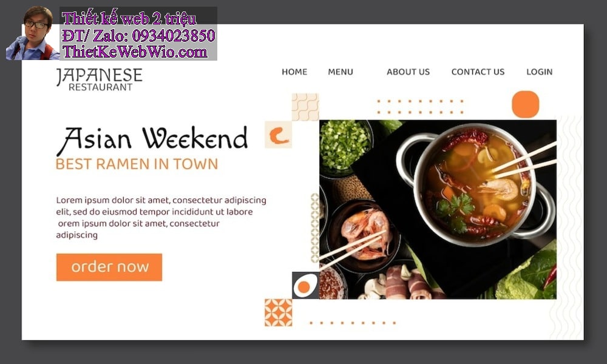Viewport: 607px width, 364px height.
Task: Click the shrimp bowl with chopsticks
Action: 363,235
